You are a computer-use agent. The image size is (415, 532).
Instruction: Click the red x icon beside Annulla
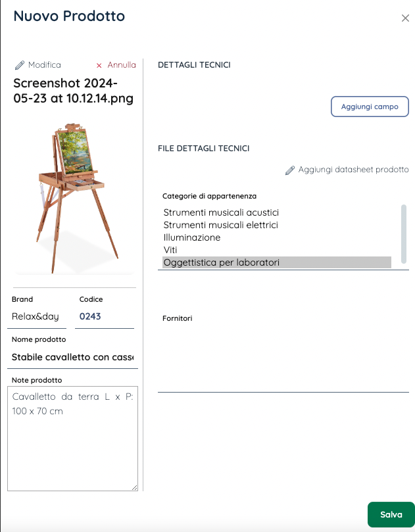99,65
